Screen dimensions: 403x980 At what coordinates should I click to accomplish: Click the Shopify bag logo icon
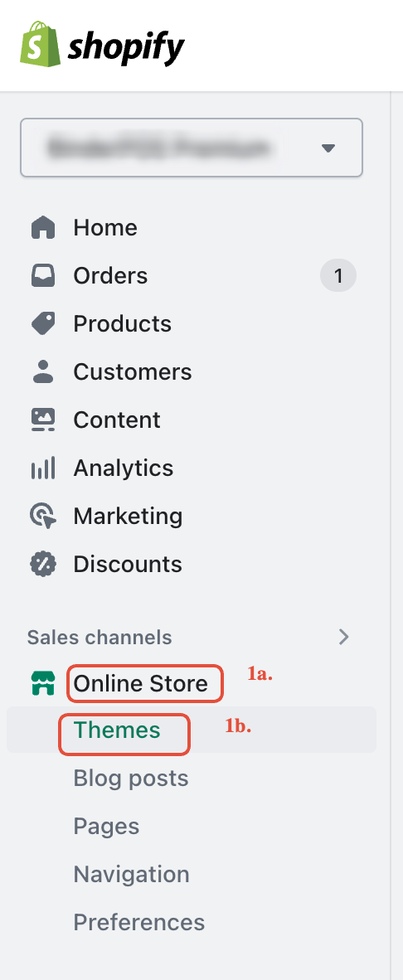[x=40, y=45]
